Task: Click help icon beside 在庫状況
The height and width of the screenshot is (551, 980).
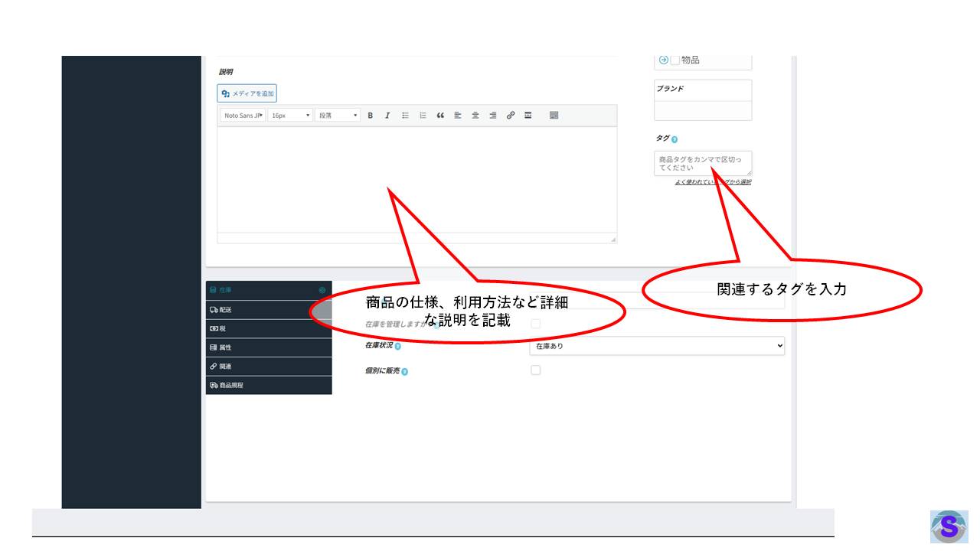Action: tap(397, 347)
